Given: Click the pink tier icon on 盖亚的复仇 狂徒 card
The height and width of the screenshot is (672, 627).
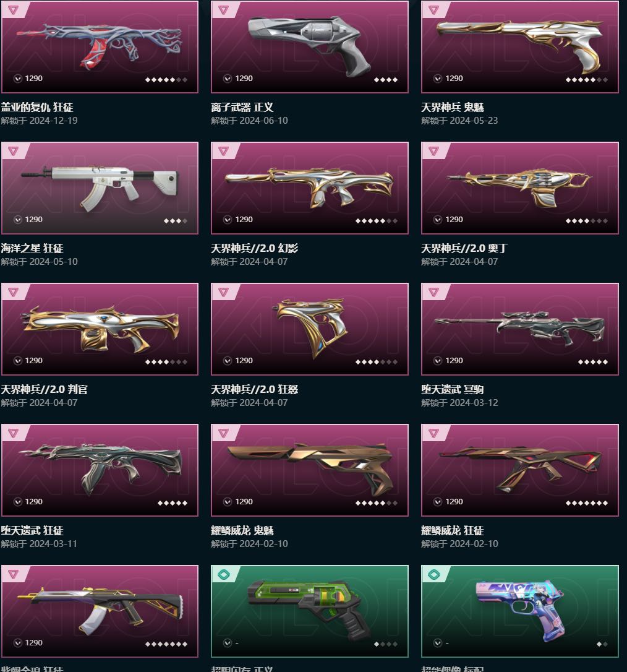Looking at the screenshot, I should pos(13,10).
